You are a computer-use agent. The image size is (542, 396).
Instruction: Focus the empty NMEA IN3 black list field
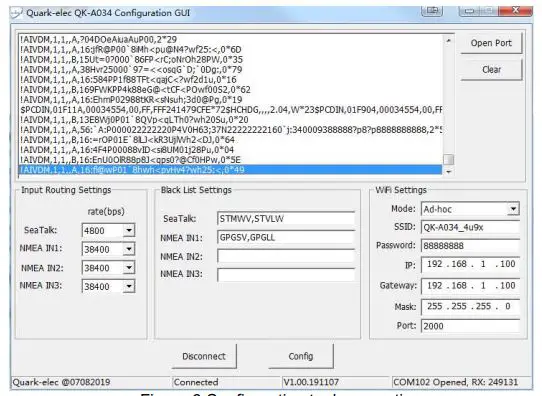286,274
